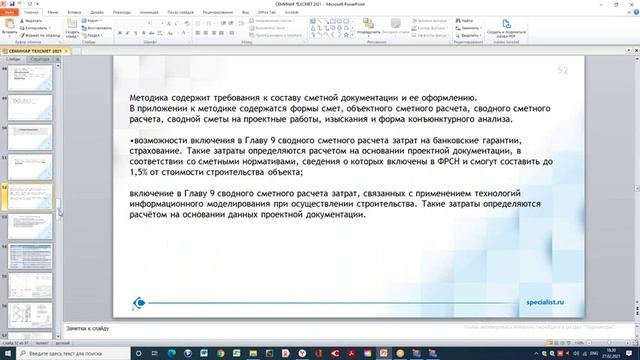Center the text alignment
640x360 pixels.
point(206,33)
